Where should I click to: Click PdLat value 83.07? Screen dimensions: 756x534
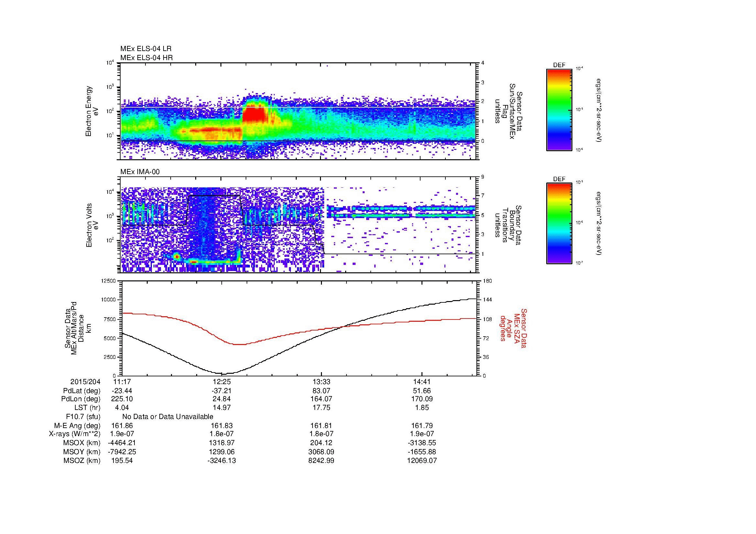(322, 391)
